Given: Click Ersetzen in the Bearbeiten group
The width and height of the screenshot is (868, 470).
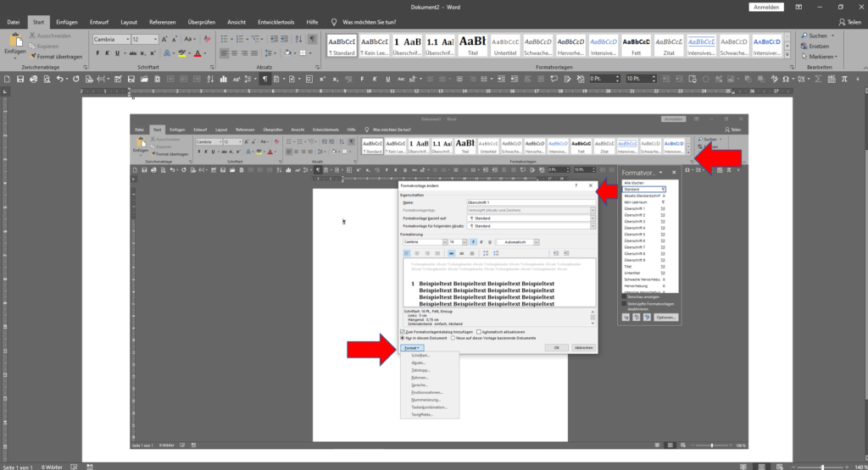Looking at the screenshot, I should [x=815, y=46].
